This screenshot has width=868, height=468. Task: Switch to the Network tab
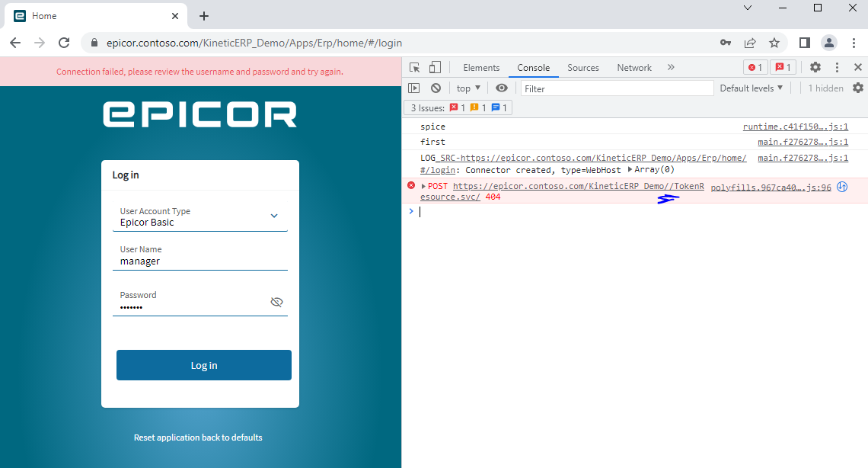[x=633, y=68]
